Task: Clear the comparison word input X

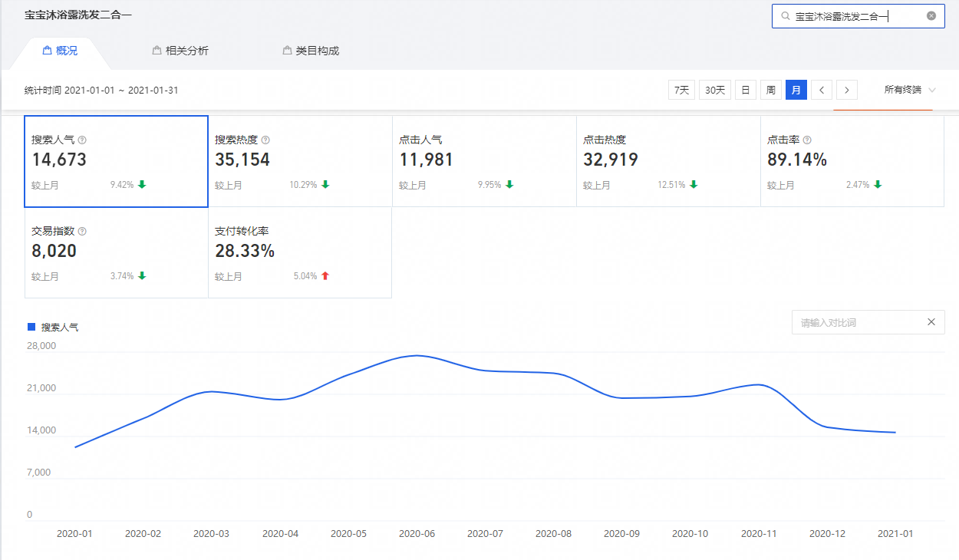Action: tap(931, 322)
